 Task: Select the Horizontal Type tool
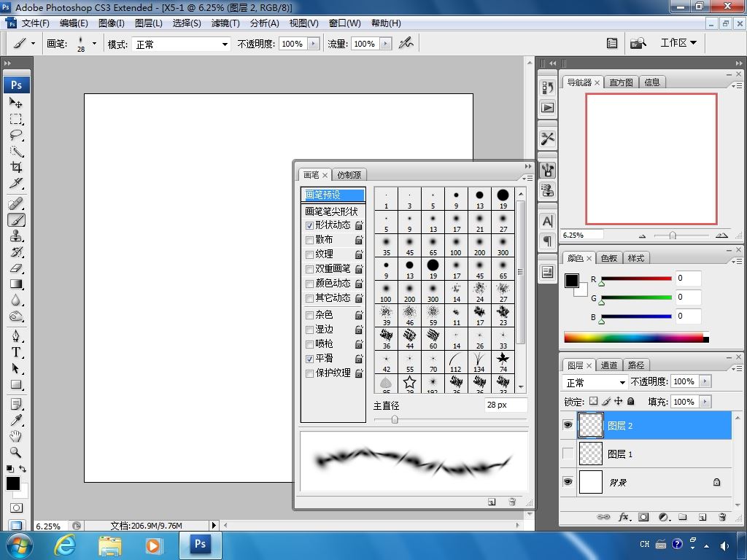point(16,352)
